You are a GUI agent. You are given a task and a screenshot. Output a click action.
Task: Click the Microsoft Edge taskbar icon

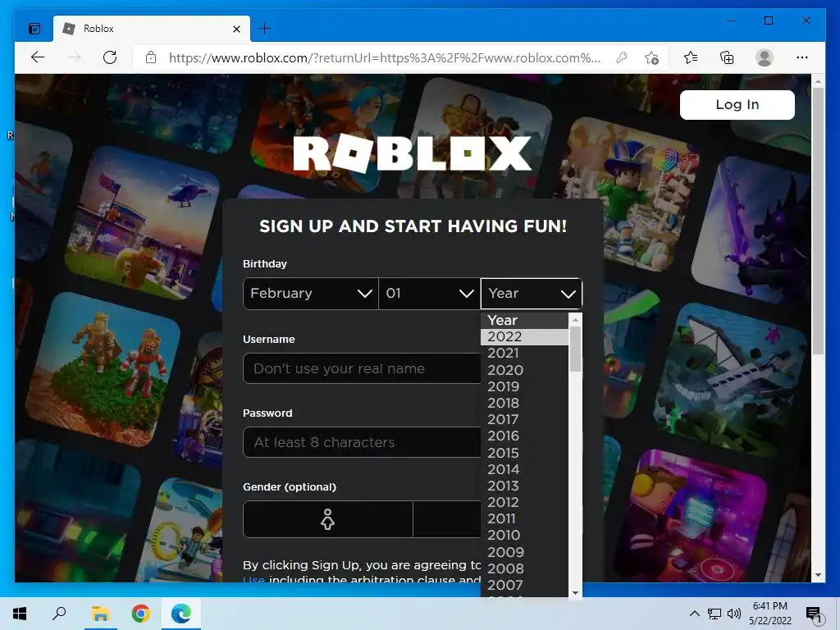click(x=181, y=614)
